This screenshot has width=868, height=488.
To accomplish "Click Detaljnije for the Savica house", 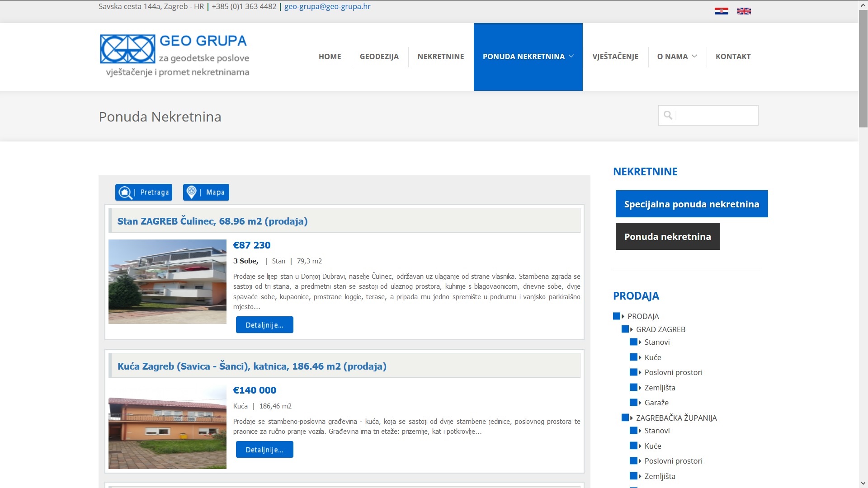I will tap(264, 450).
